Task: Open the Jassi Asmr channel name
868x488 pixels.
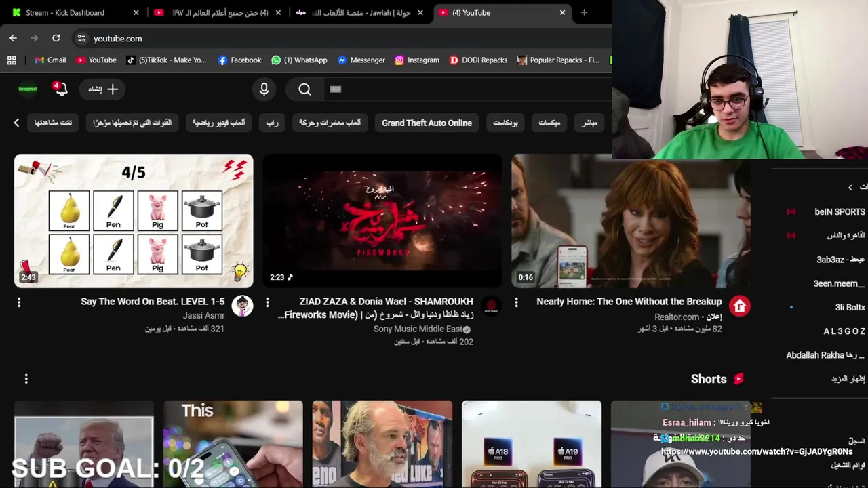Action: click(203, 316)
